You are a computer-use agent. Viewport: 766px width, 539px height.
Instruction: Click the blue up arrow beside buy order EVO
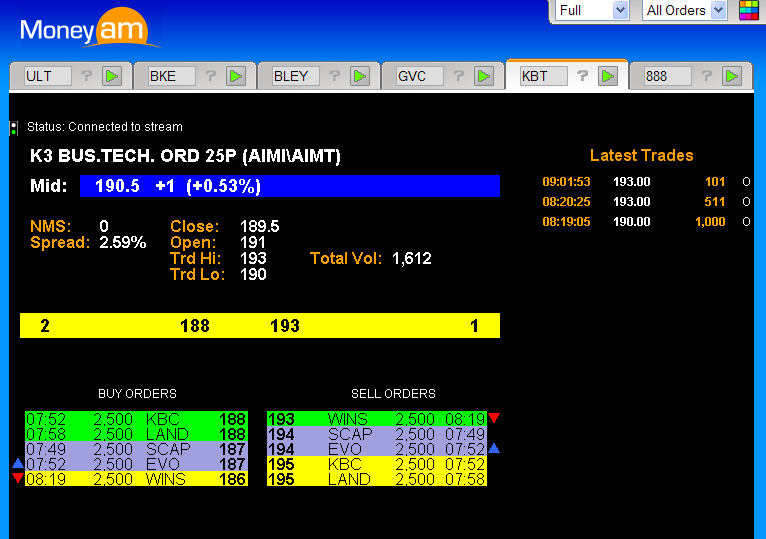click(18, 463)
